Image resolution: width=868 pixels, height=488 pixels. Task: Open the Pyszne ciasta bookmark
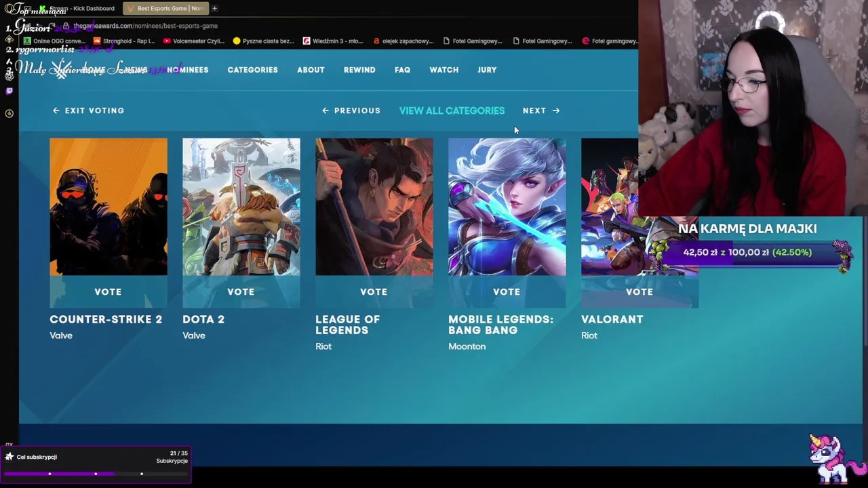coord(263,41)
